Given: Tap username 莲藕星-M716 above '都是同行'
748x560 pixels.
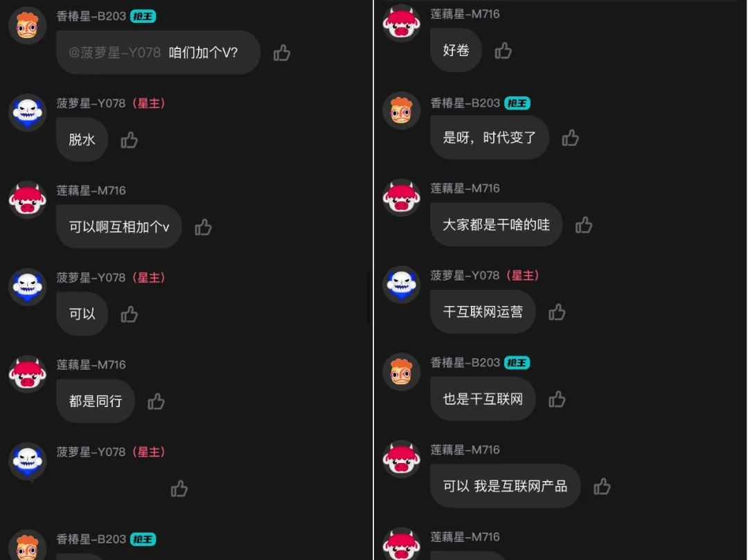Looking at the screenshot, I should [x=91, y=365].
